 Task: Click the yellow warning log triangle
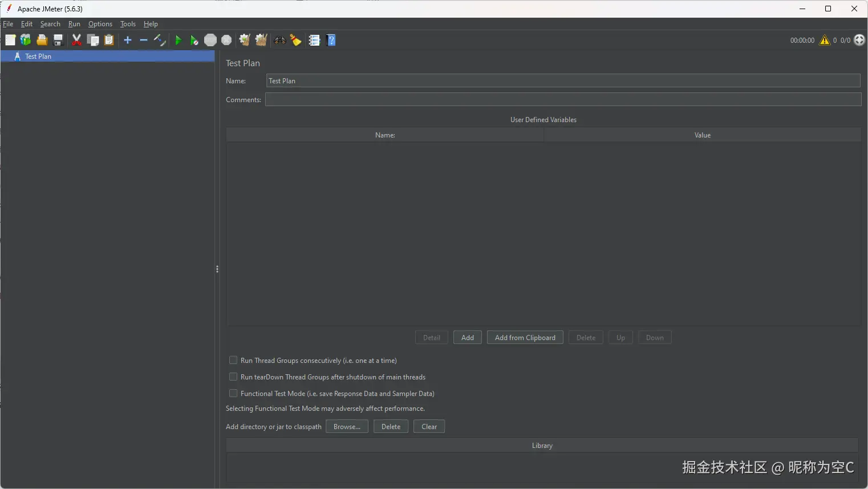tap(824, 40)
